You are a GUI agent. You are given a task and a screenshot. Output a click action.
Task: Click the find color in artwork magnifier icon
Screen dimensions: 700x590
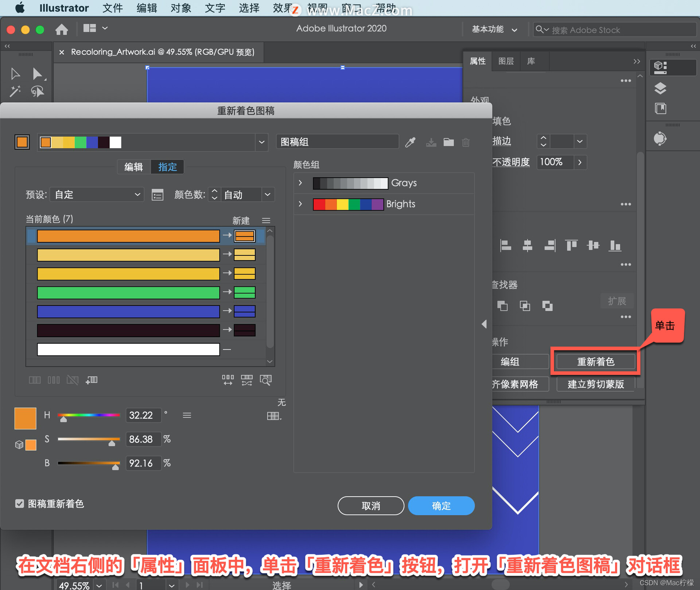tap(265, 380)
